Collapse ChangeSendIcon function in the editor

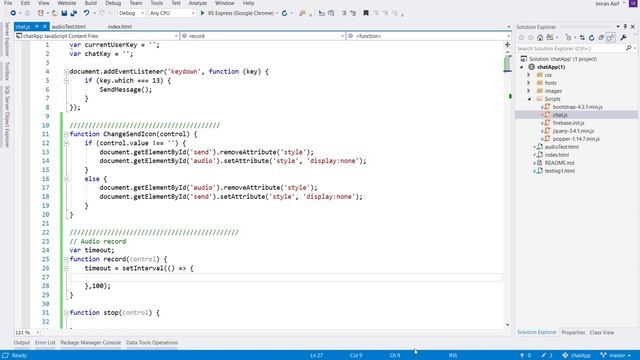(66, 134)
